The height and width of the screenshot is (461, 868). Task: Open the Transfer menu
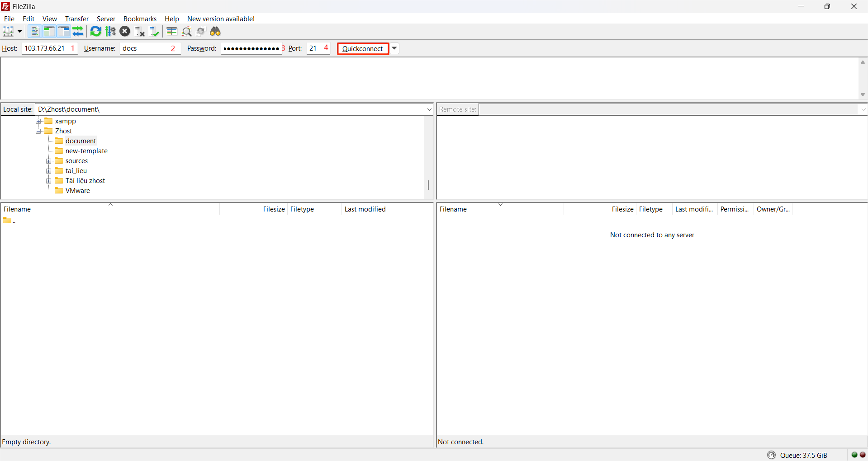click(x=76, y=19)
